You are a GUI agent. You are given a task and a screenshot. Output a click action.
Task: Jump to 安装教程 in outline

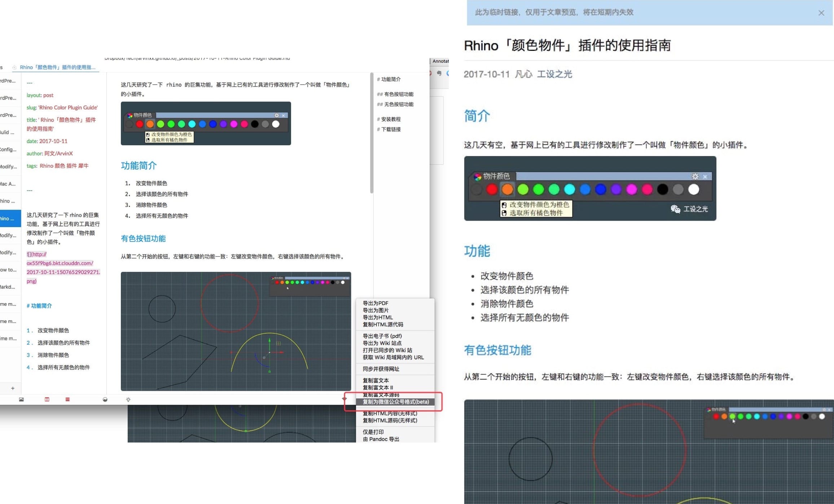[391, 119]
